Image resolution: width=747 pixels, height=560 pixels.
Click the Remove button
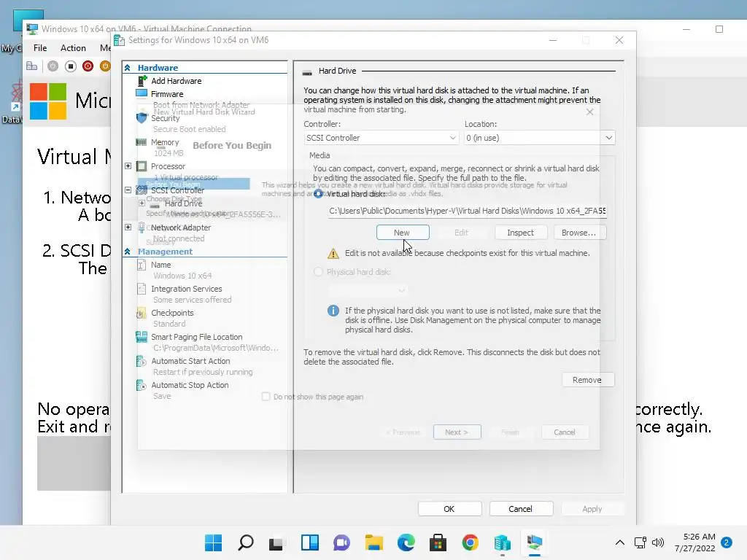coord(587,380)
